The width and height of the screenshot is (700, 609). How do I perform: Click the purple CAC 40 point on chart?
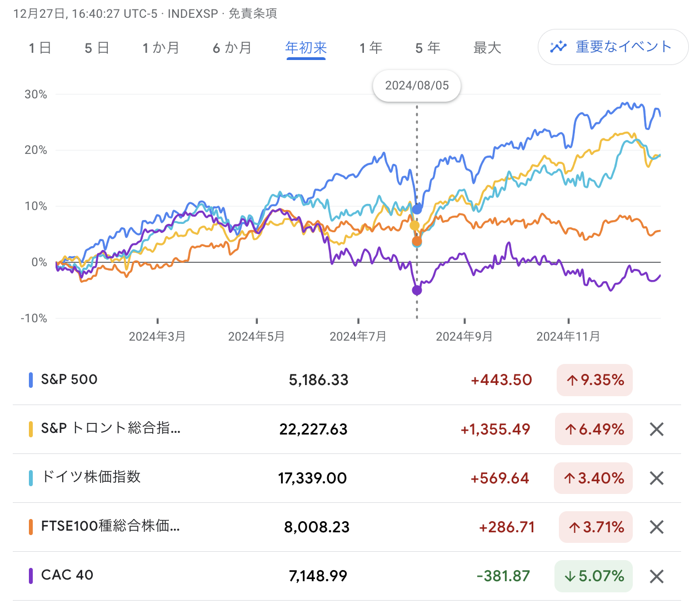point(417,290)
